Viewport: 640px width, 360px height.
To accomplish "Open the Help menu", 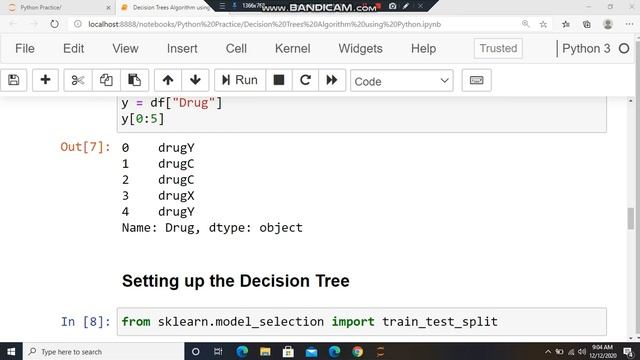I will point(423,49).
